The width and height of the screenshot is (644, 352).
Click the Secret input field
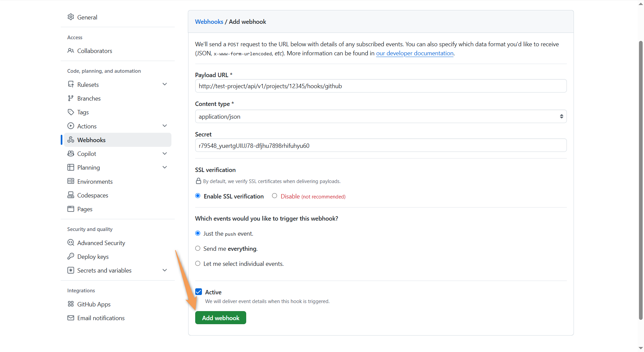click(x=381, y=145)
